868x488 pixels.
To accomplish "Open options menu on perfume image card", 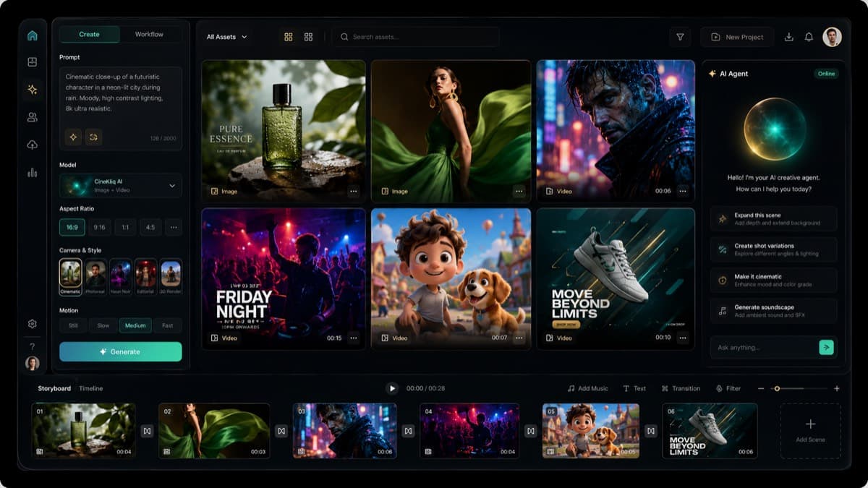I will (x=354, y=192).
